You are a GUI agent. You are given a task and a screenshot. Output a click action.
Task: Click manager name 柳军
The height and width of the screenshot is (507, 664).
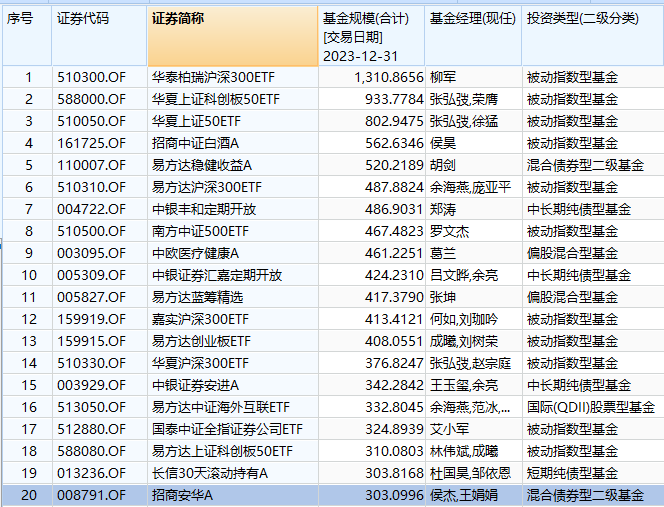point(443,77)
